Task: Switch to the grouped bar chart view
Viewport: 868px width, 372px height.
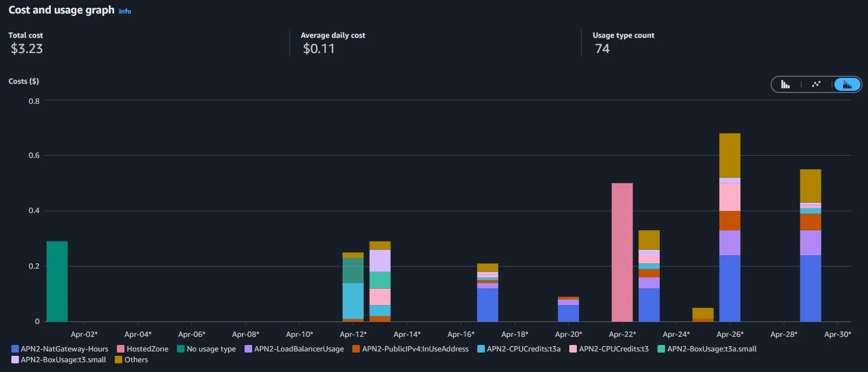Action: click(785, 84)
